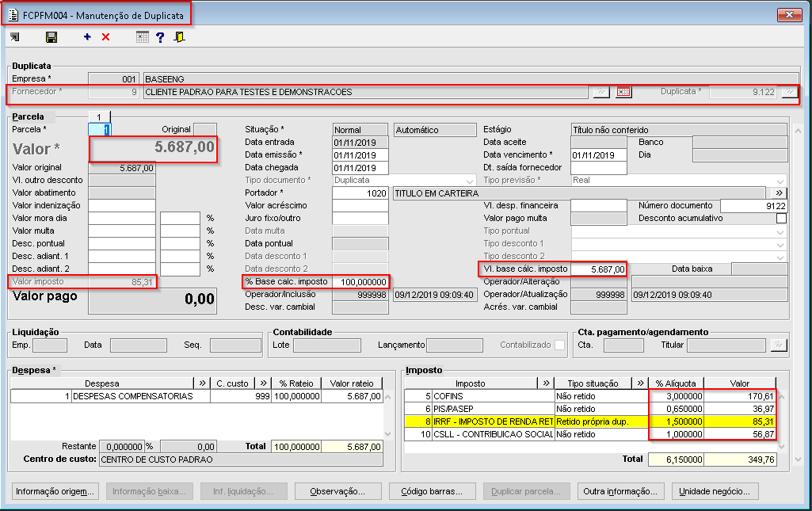Expand the Tipo desconto 1 dropdown
812x511 pixels.
pos(780,244)
